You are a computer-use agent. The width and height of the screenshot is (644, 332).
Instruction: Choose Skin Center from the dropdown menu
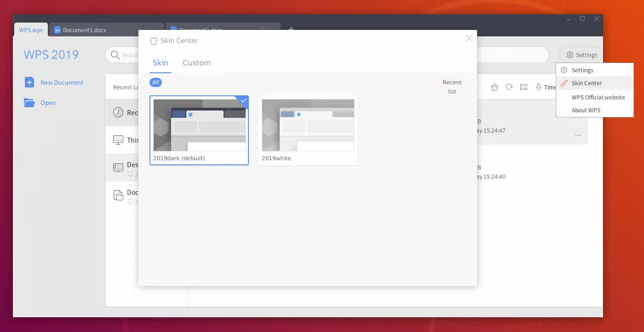[594, 83]
